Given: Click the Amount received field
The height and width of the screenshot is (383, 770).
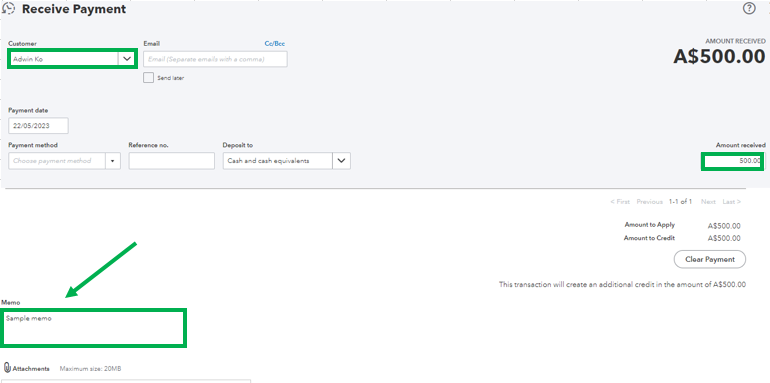Looking at the screenshot, I should 732,161.
